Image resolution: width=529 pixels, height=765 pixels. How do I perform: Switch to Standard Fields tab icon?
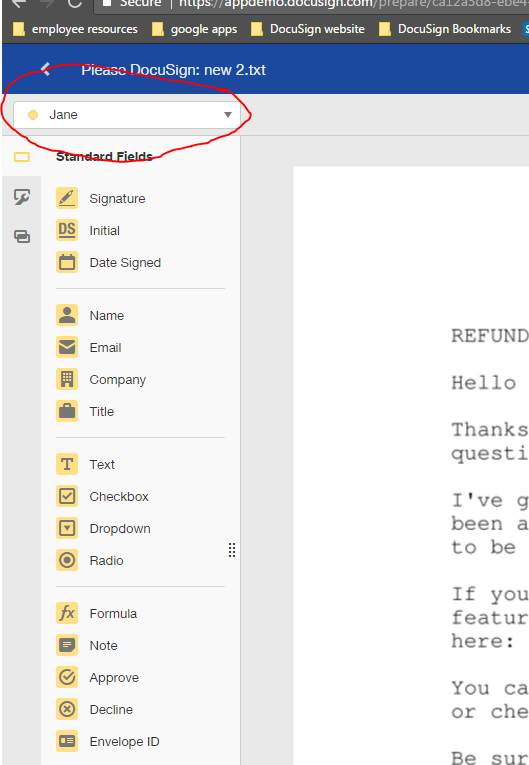[x=22, y=157]
